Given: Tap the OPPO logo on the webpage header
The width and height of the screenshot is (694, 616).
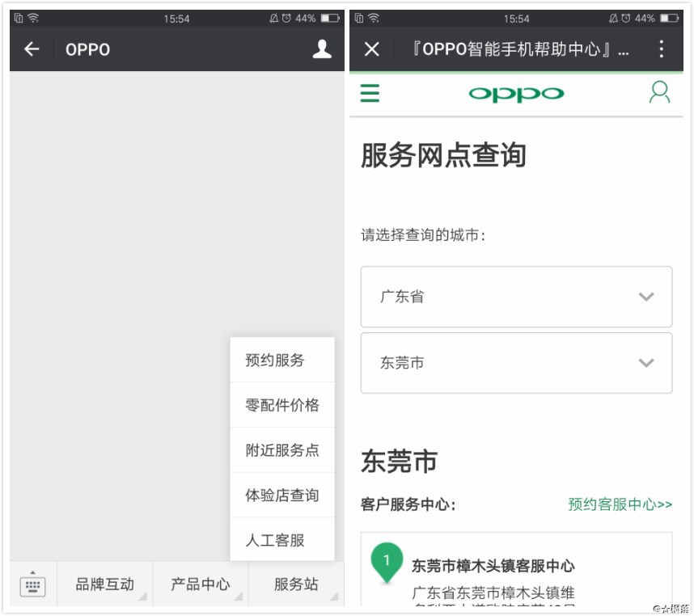Looking at the screenshot, I should [x=515, y=92].
